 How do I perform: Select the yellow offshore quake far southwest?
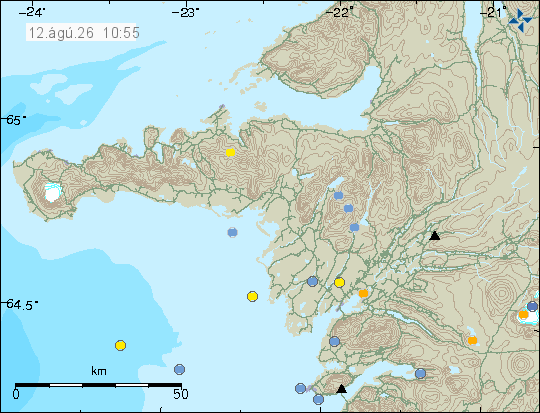(x=121, y=345)
